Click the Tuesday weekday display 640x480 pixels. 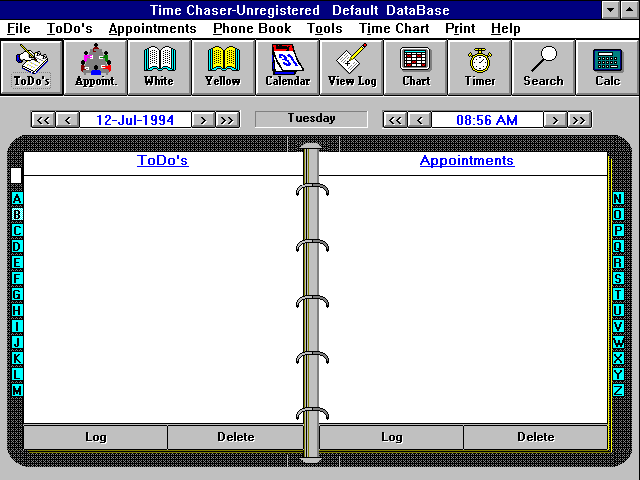tap(311, 119)
